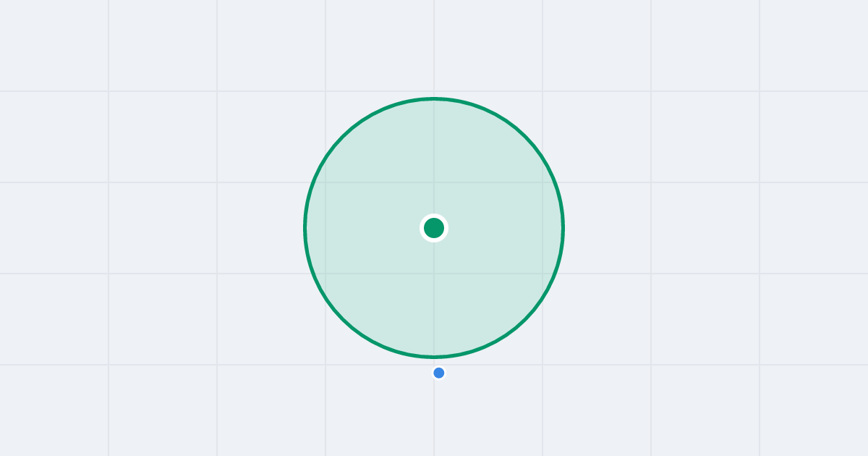Click the white ring around the blue dot
Image resolution: width=868 pixels, height=456 pixels.
click(x=439, y=367)
